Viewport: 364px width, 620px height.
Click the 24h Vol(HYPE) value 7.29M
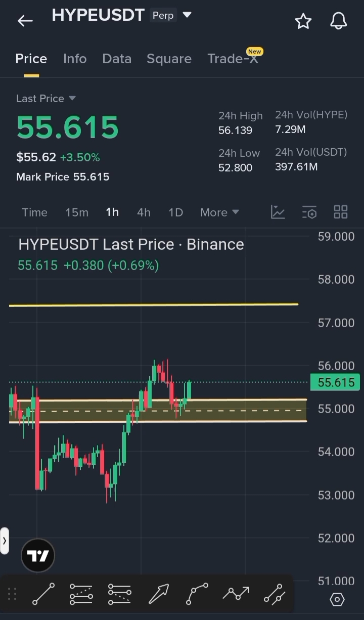point(290,129)
